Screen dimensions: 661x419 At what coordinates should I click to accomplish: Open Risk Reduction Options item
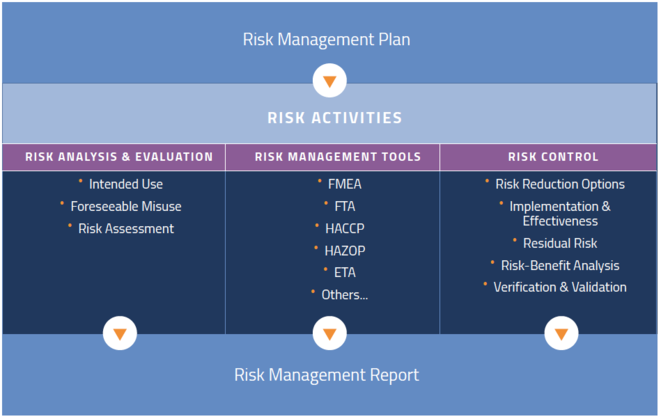click(559, 184)
